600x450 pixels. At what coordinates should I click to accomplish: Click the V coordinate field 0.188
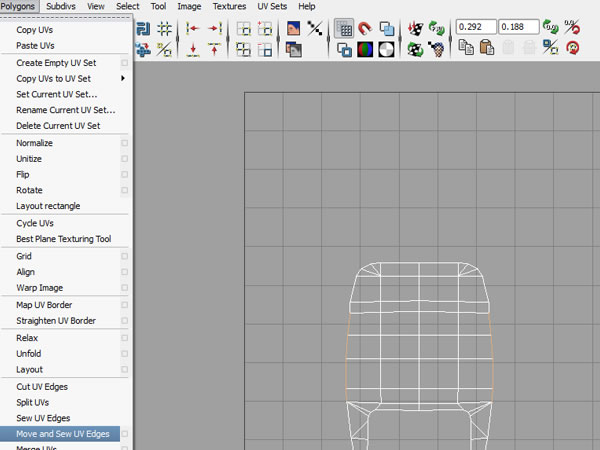click(x=518, y=27)
